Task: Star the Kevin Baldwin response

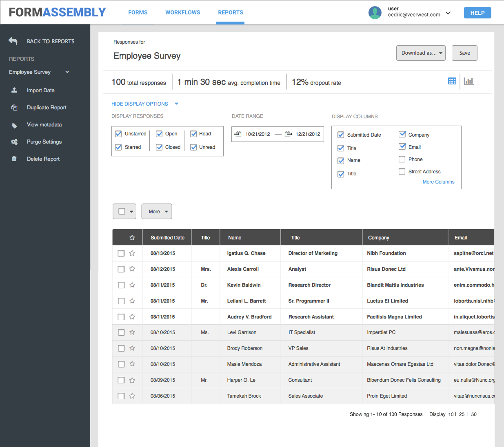Action: point(132,285)
